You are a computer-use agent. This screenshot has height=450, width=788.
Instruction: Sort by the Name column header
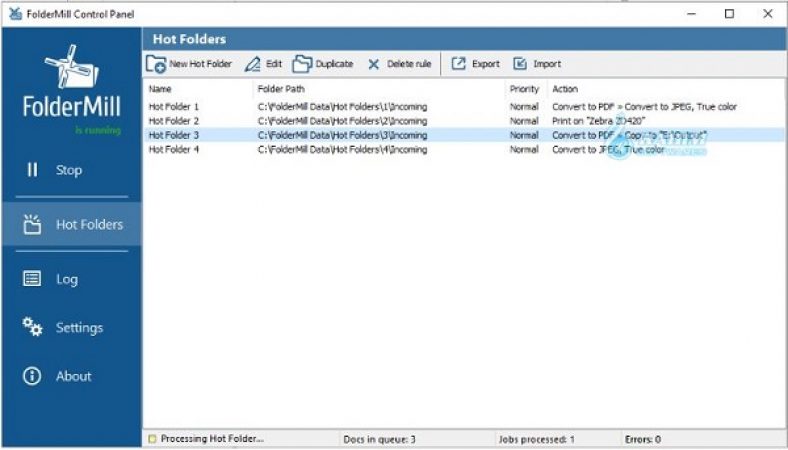(160, 89)
